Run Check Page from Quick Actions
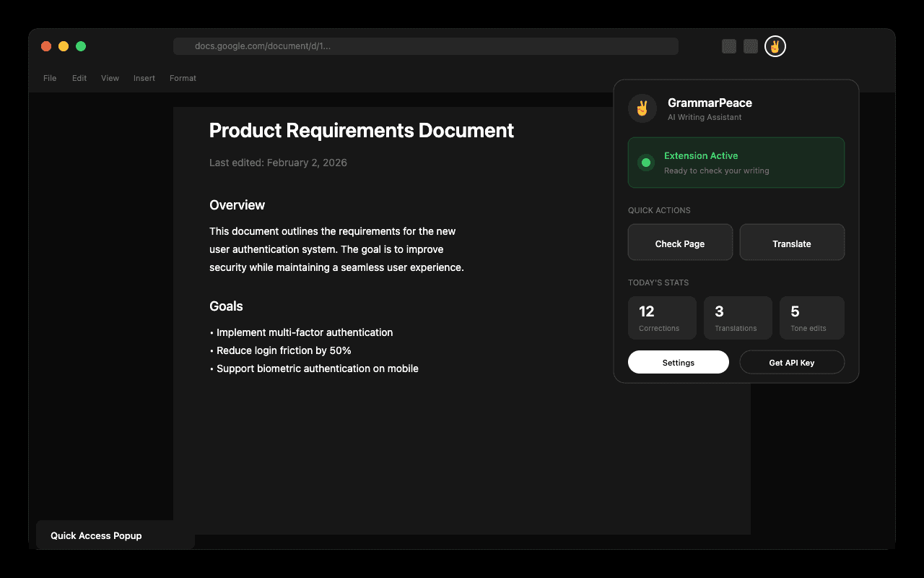Viewport: 924px width, 578px height. 680,242
